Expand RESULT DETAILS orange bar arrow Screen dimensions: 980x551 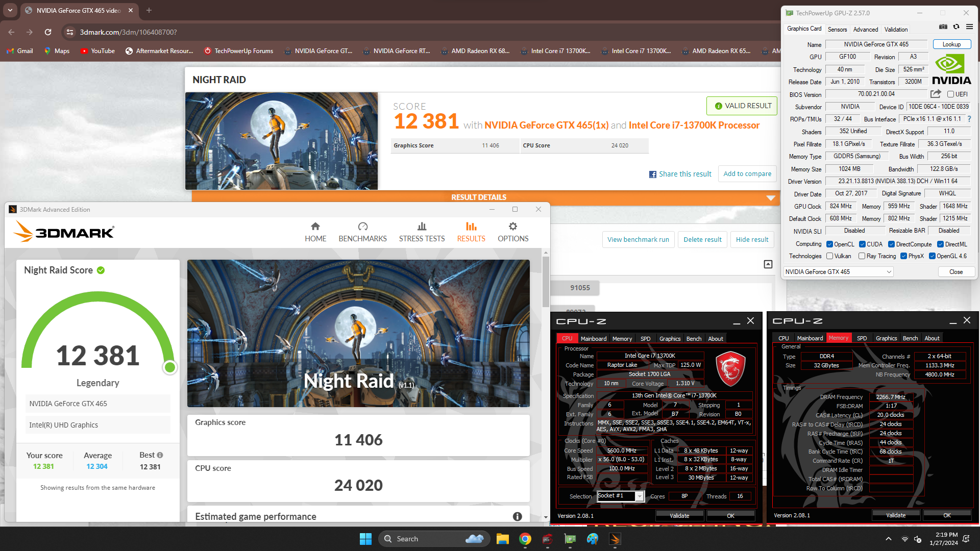(x=771, y=197)
